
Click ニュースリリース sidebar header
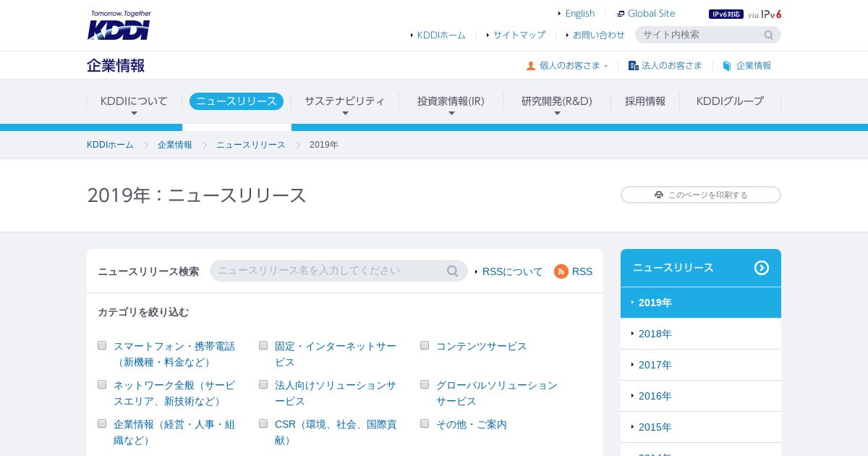click(701, 268)
